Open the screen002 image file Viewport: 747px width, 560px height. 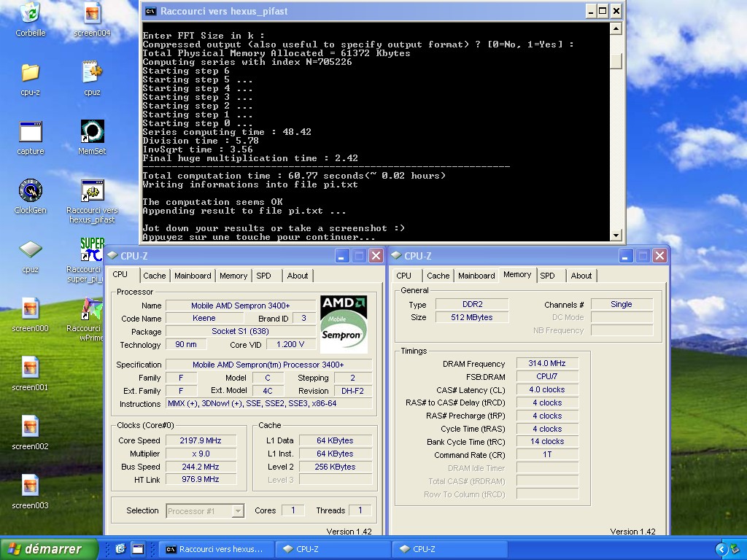point(30,427)
